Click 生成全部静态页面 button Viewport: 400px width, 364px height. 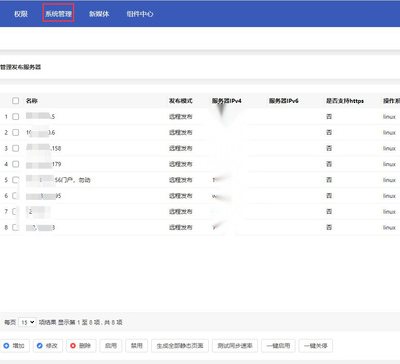pos(180,346)
